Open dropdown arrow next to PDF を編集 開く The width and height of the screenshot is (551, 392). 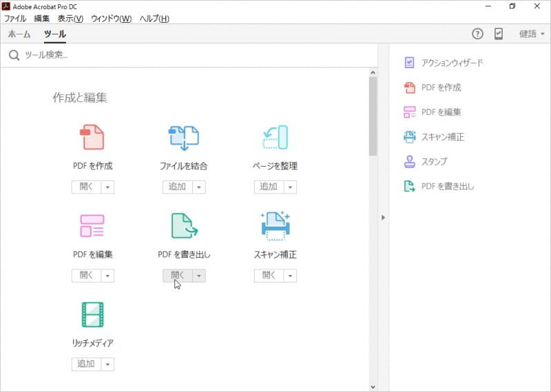pyautogui.click(x=107, y=276)
